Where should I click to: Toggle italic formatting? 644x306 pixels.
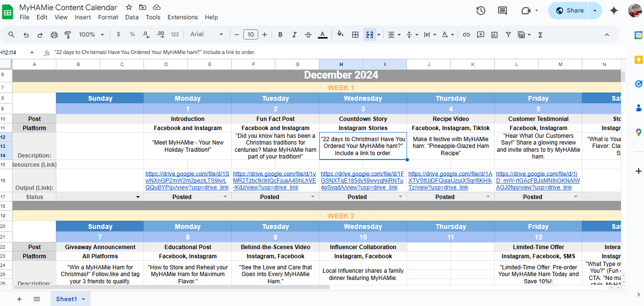point(294,35)
